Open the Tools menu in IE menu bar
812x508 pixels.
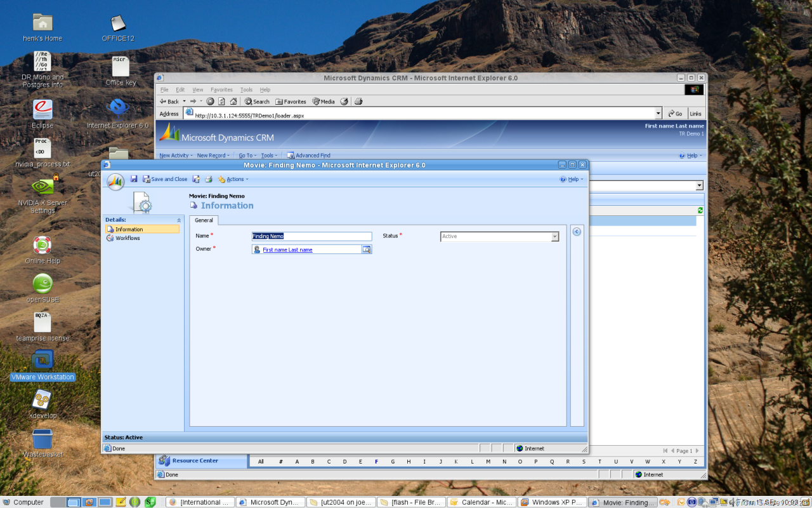click(x=246, y=90)
